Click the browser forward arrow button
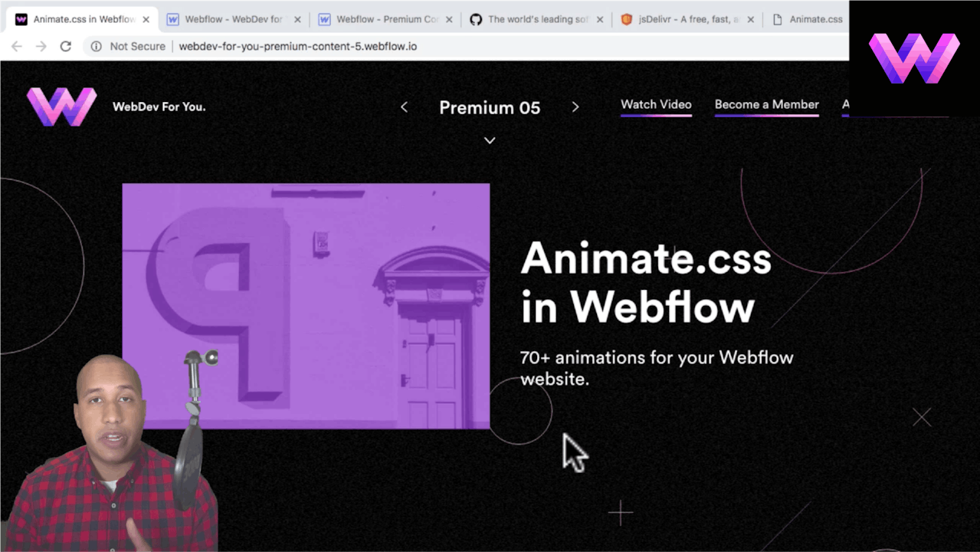980x552 pixels. click(41, 47)
